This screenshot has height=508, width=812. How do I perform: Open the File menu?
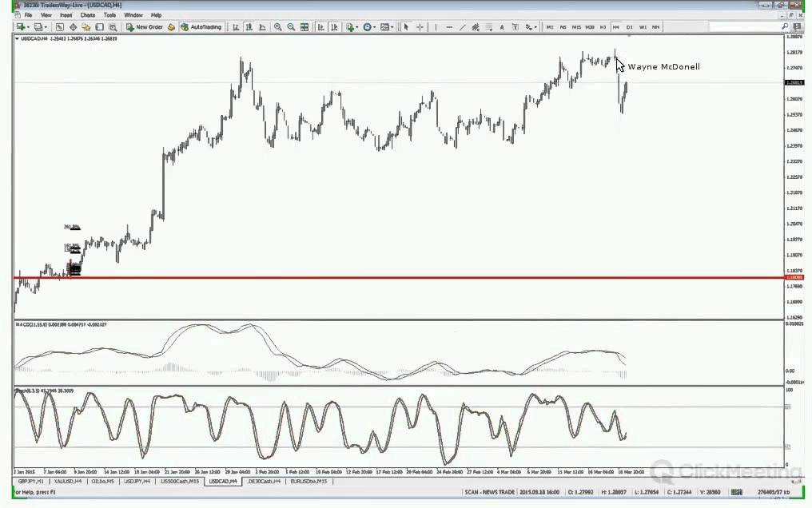click(29, 15)
